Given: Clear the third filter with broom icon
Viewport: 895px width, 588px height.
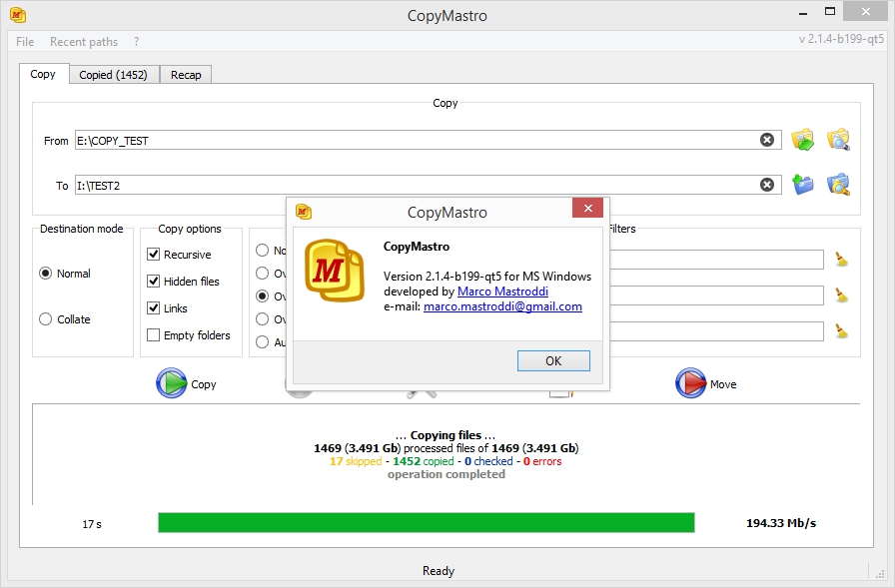Looking at the screenshot, I should click(x=841, y=331).
